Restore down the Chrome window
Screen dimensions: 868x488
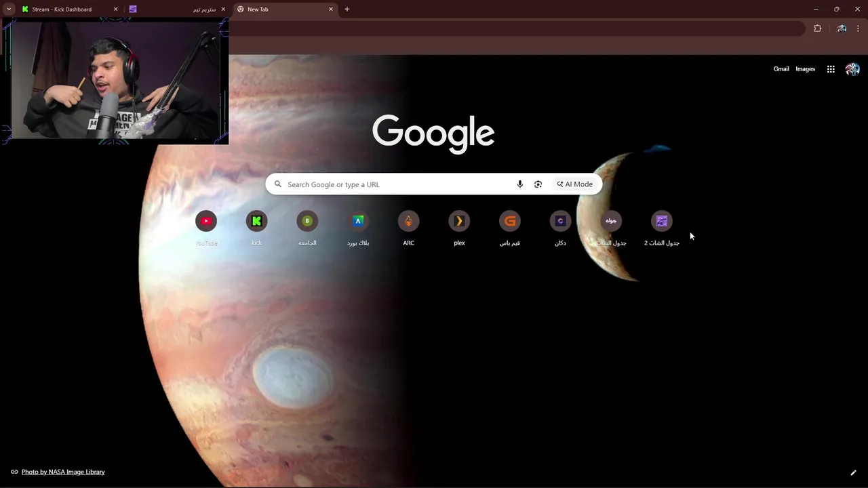click(837, 9)
